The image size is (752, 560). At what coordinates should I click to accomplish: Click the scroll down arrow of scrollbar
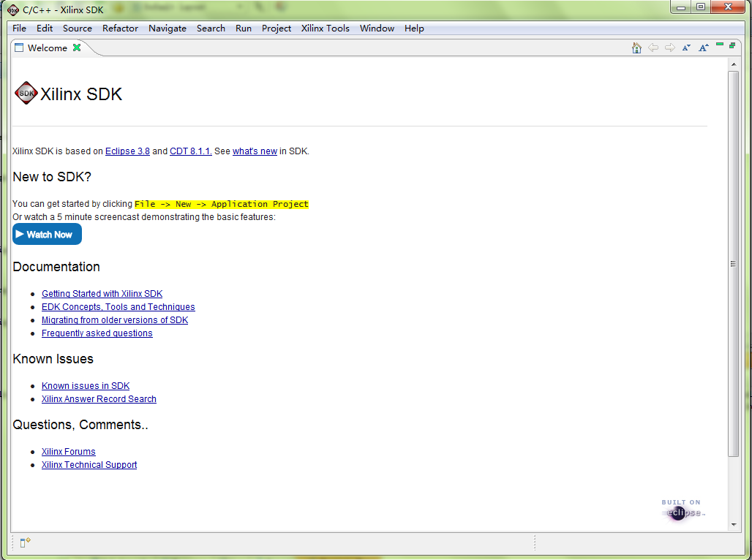734,524
